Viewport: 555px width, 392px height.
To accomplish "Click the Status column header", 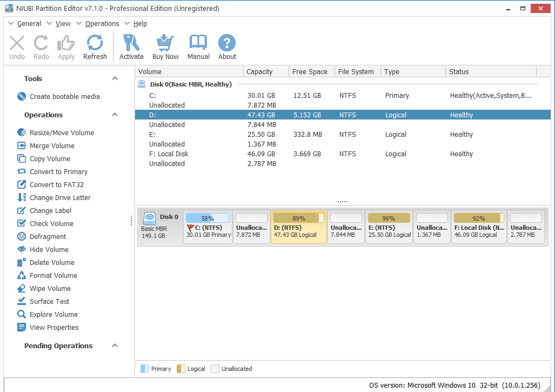I will (491, 71).
